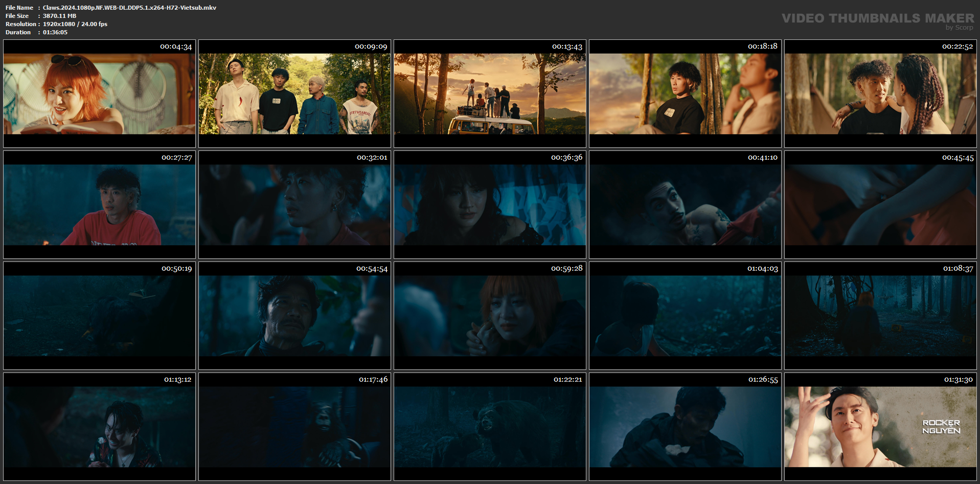
Task: Open the frame stamped 01:08:37
Action: (880, 316)
